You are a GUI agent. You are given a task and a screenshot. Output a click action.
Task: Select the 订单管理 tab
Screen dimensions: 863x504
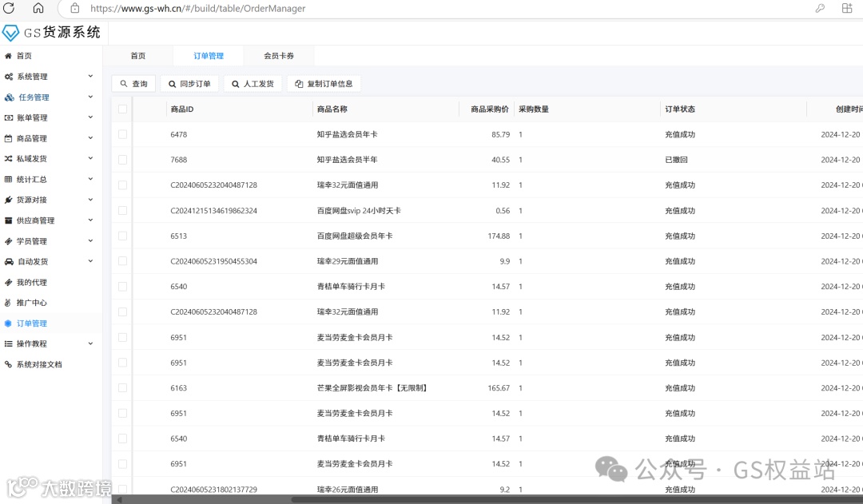point(209,56)
